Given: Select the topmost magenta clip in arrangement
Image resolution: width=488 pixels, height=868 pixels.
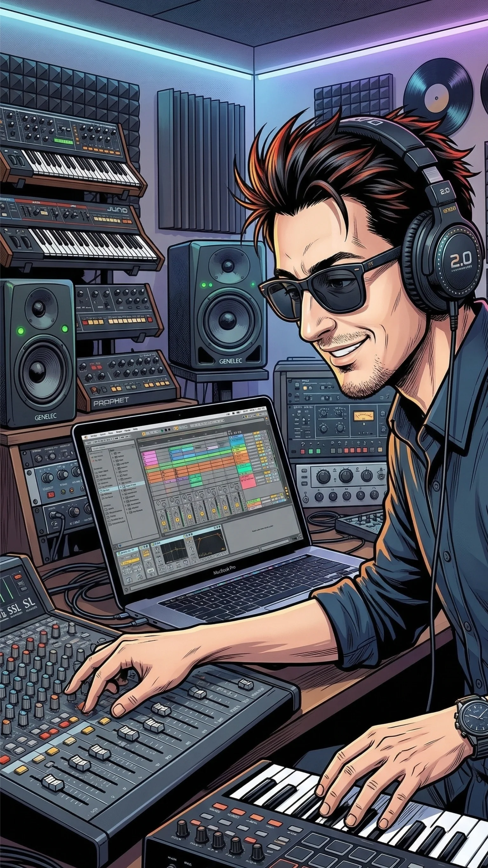Looking at the screenshot, I should click(x=149, y=453).
